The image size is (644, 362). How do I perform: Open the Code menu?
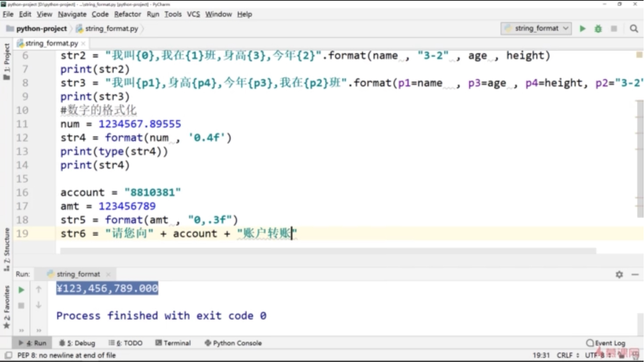[100, 14]
